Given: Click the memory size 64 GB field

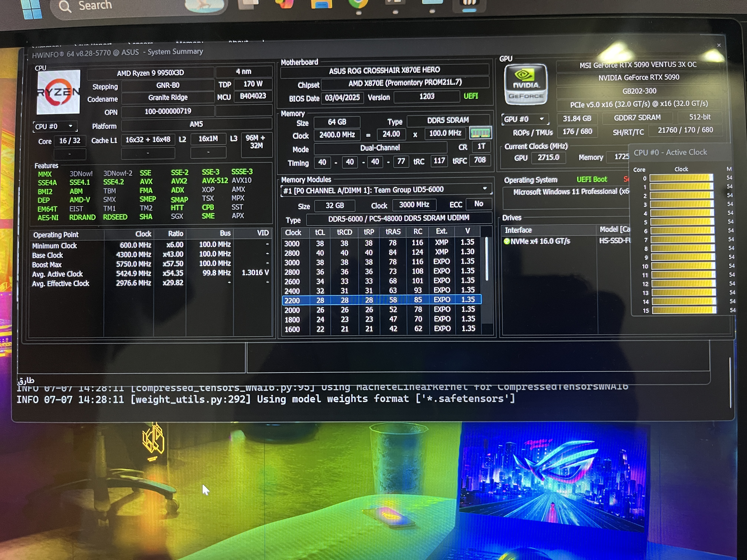Looking at the screenshot, I should tap(337, 122).
